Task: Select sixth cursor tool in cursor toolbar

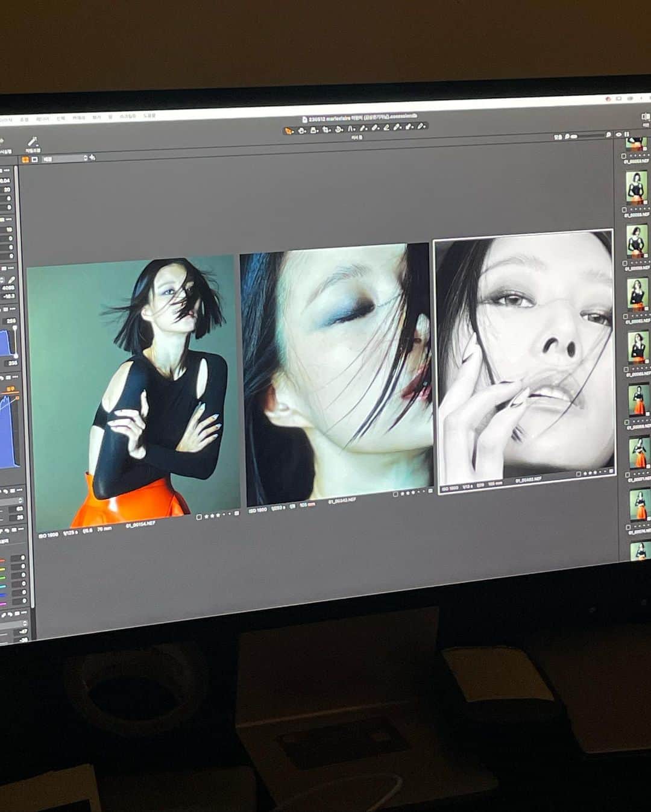Action: tap(351, 128)
